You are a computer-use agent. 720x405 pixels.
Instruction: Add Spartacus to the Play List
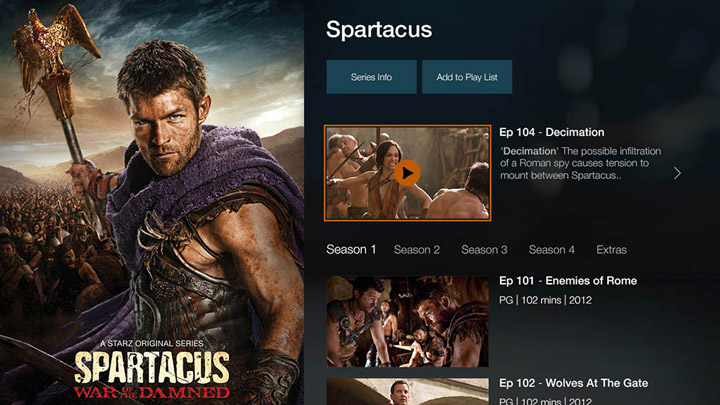pos(467,77)
